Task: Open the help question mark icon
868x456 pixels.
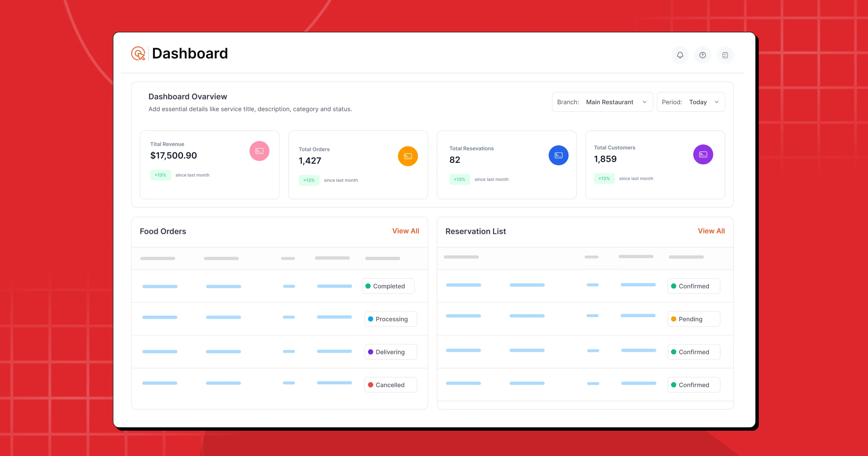Action: coord(702,55)
